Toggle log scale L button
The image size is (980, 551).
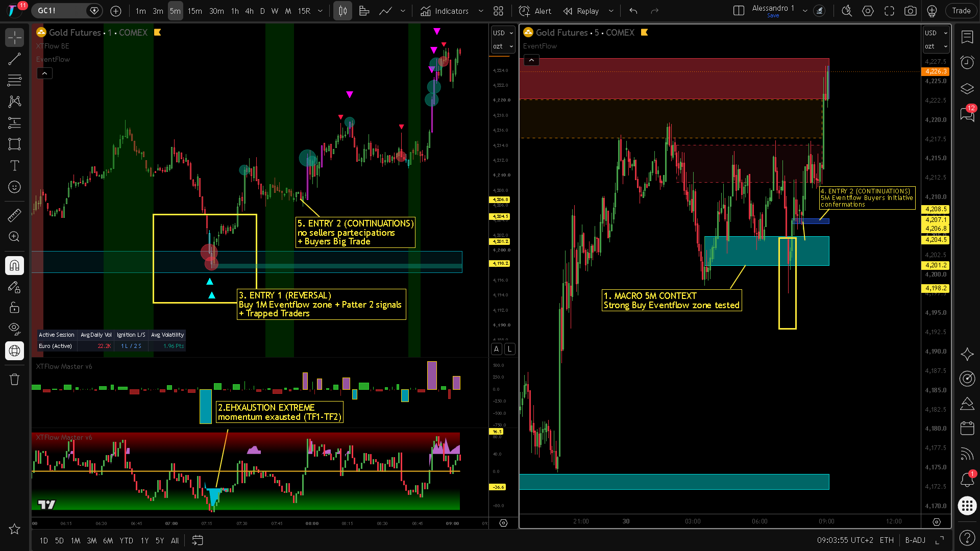[509, 349]
